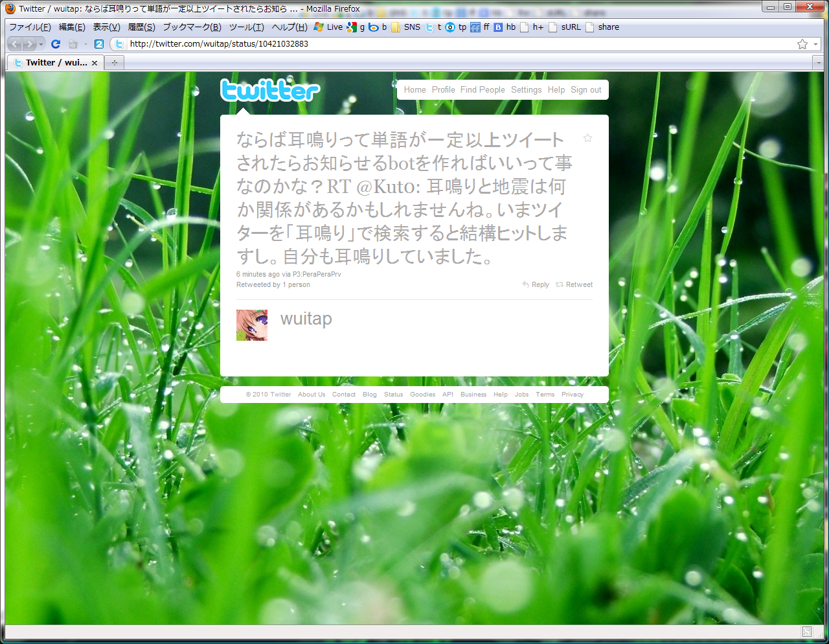Image resolution: width=829 pixels, height=644 pixels.
Task: Open the 'b' bookmark with the blue swirl icon
Action: click(378, 27)
